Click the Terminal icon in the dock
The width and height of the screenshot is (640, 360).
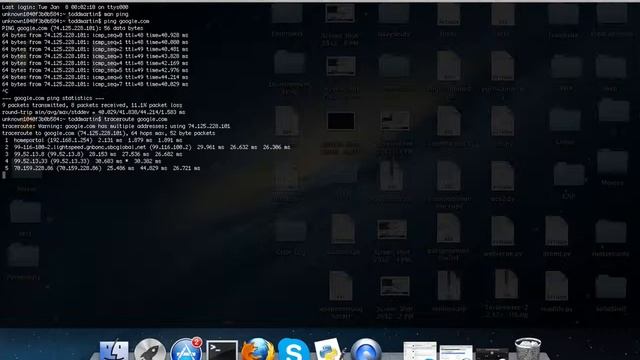point(222,351)
